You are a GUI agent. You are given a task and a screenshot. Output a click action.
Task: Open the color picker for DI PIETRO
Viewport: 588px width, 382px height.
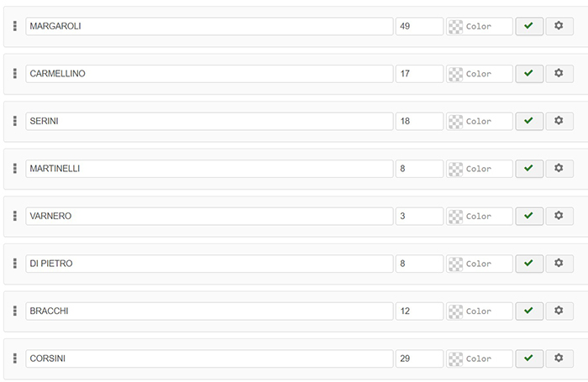[480, 264]
